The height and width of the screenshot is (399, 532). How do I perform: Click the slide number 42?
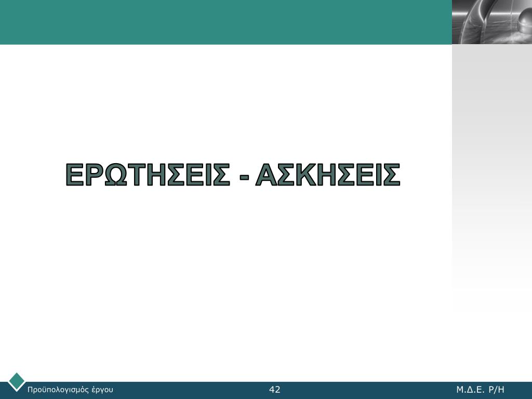pos(274,390)
